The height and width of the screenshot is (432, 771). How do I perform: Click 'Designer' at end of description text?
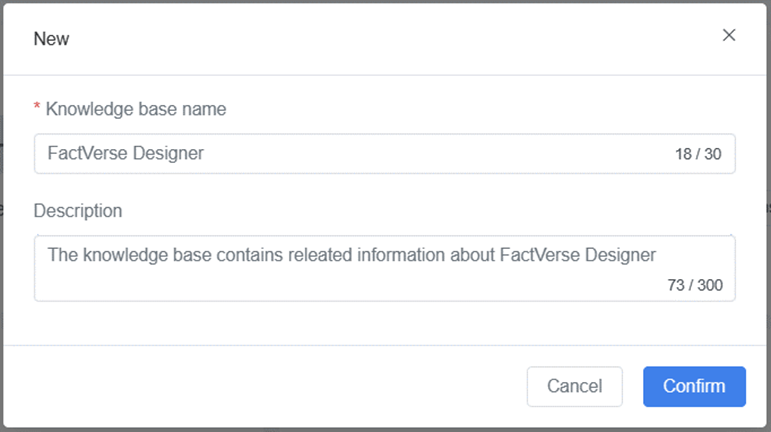click(x=622, y=255)
